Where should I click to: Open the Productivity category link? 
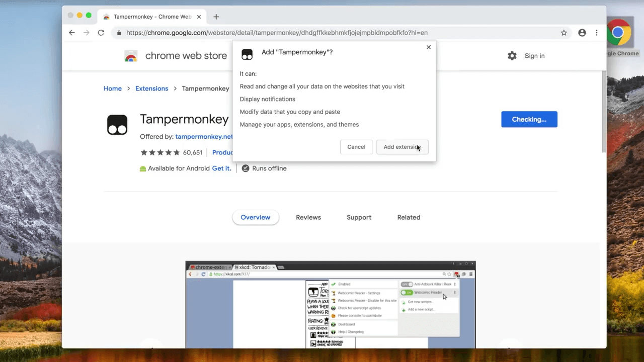click(x=222, y=152)
